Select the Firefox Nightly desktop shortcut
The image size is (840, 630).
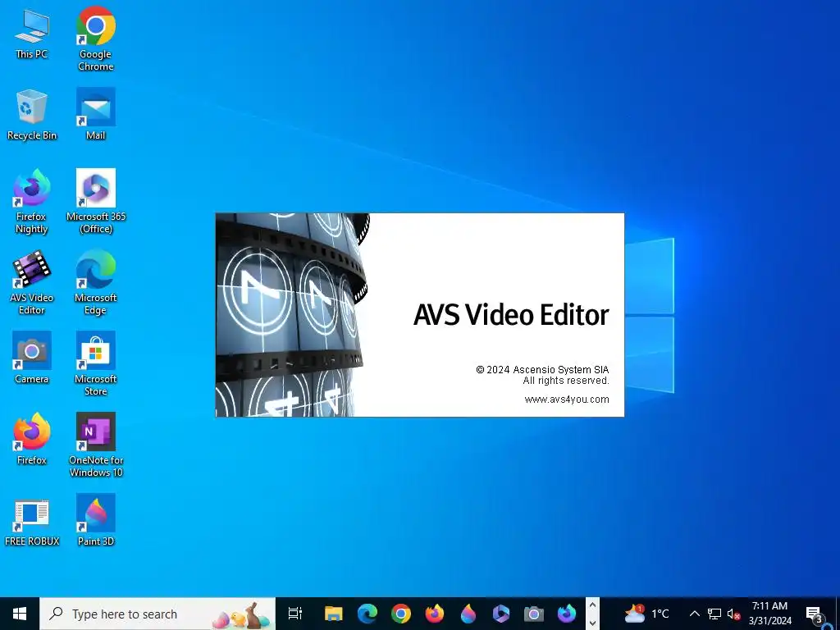click(32, 202)
